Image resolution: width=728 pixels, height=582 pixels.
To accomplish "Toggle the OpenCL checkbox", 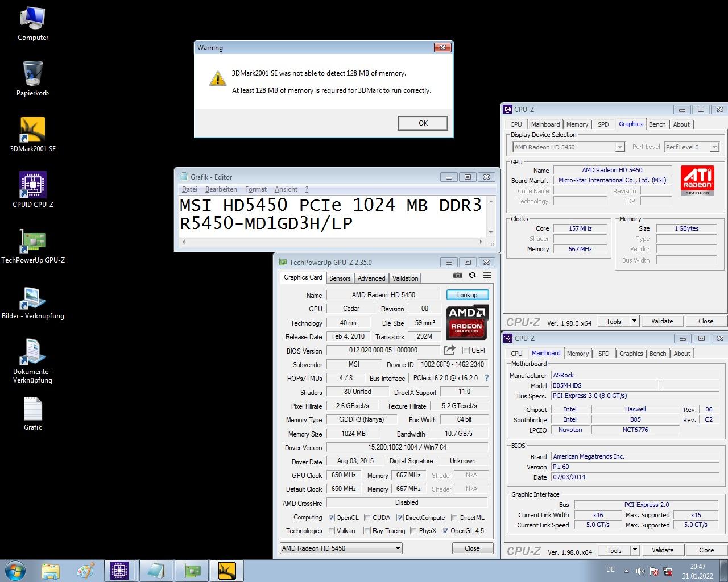I will click(332, 518).
